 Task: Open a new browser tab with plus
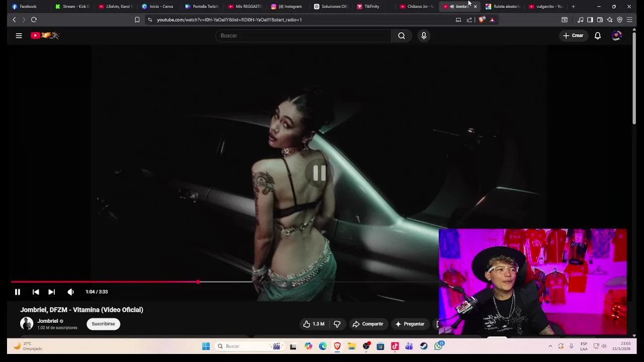click(x=573, y=7)
